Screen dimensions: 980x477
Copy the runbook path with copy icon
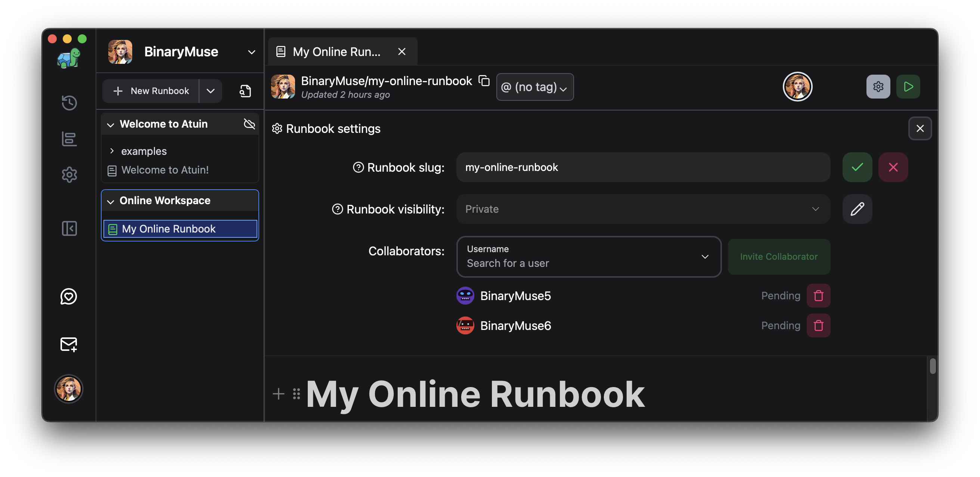(484, 81)
